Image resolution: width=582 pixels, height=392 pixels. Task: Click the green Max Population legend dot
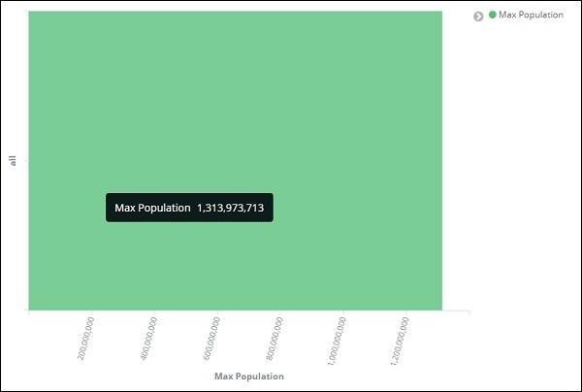point(493,16)
